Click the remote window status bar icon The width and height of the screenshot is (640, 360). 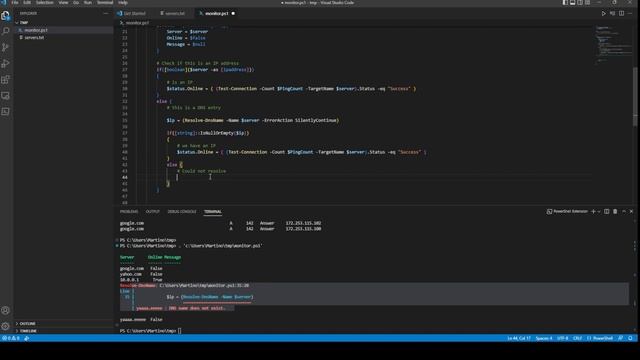tap(27, 338)
